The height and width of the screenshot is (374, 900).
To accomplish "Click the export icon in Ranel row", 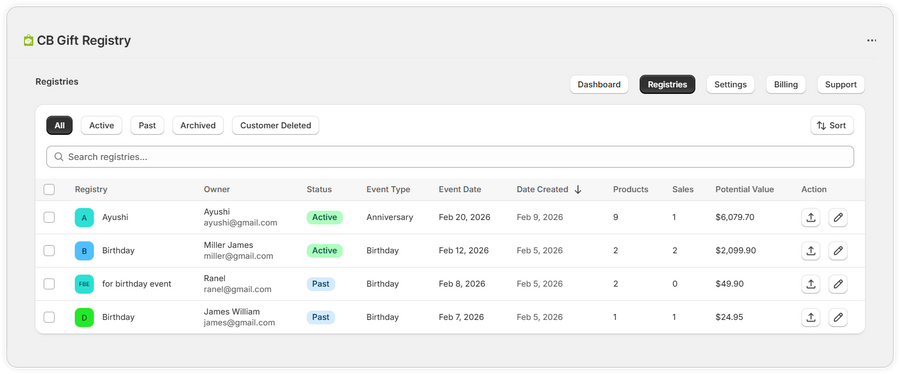I will pos(810,284).
